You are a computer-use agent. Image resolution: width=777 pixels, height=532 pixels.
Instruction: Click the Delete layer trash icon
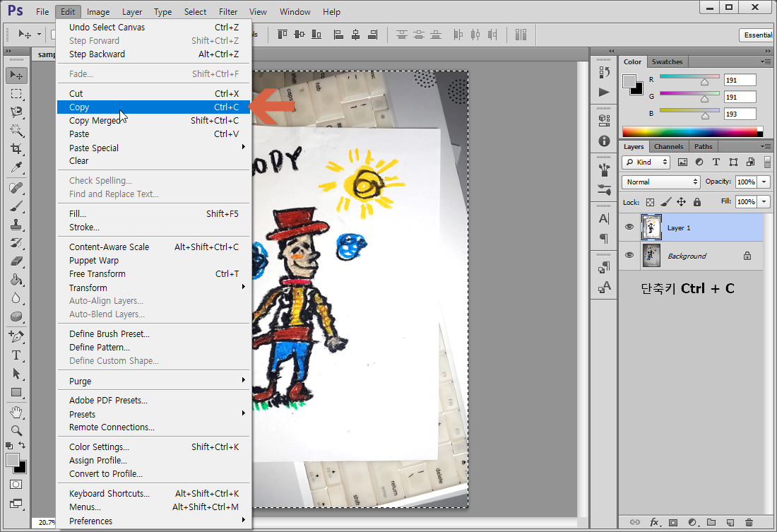coord(749,522)
